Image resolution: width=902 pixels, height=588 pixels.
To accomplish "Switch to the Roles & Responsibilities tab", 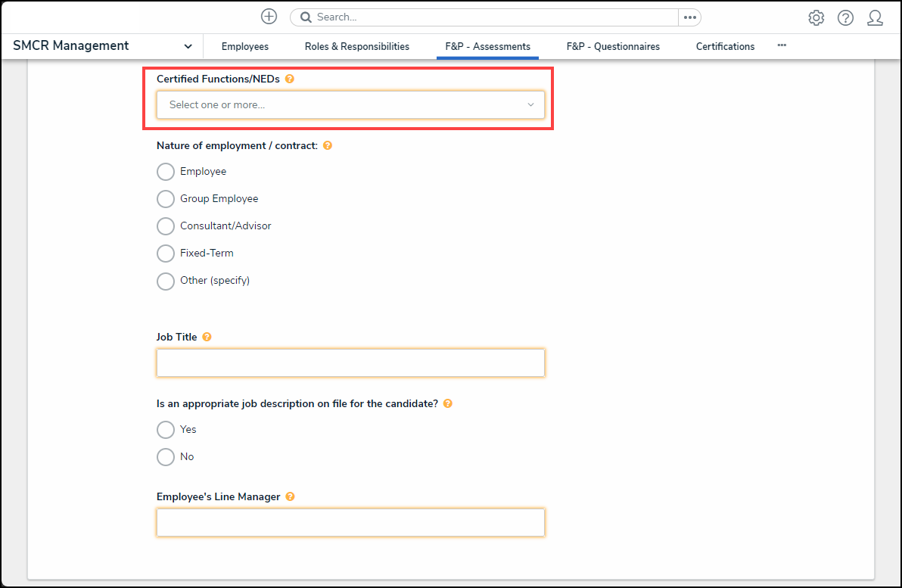I will (x=357, y=47).
